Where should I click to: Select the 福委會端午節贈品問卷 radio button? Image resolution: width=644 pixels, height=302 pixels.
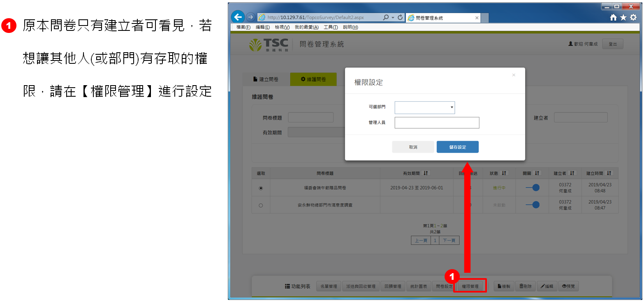261,188
